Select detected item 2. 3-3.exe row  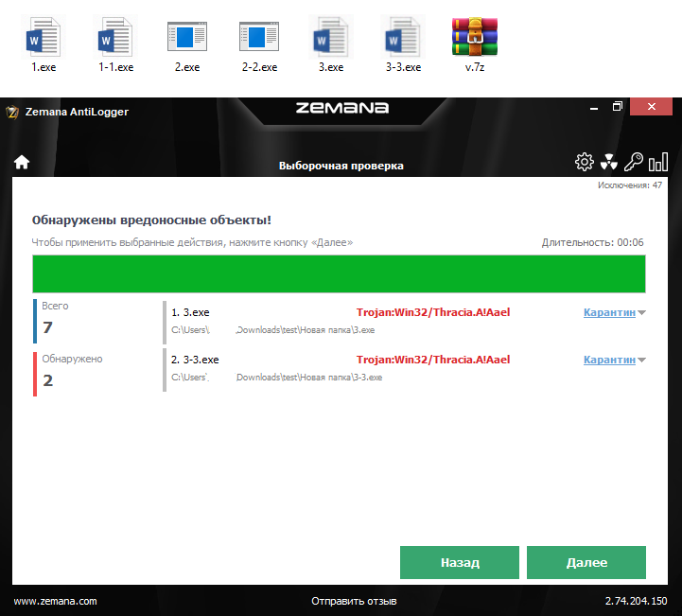click(405, 369)
